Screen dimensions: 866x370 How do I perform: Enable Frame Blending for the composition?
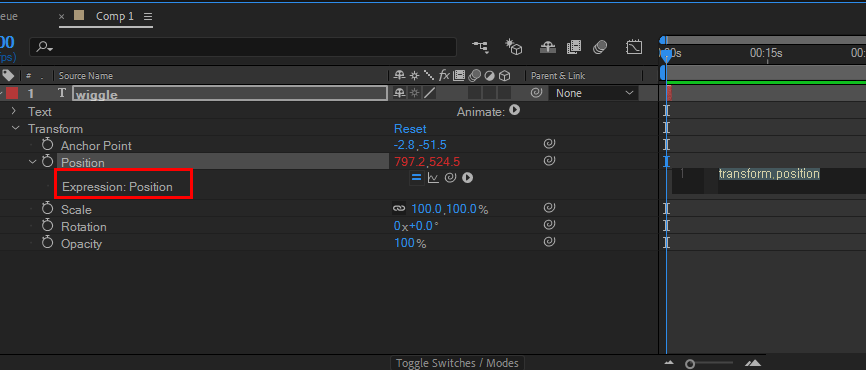coord(574,47)
